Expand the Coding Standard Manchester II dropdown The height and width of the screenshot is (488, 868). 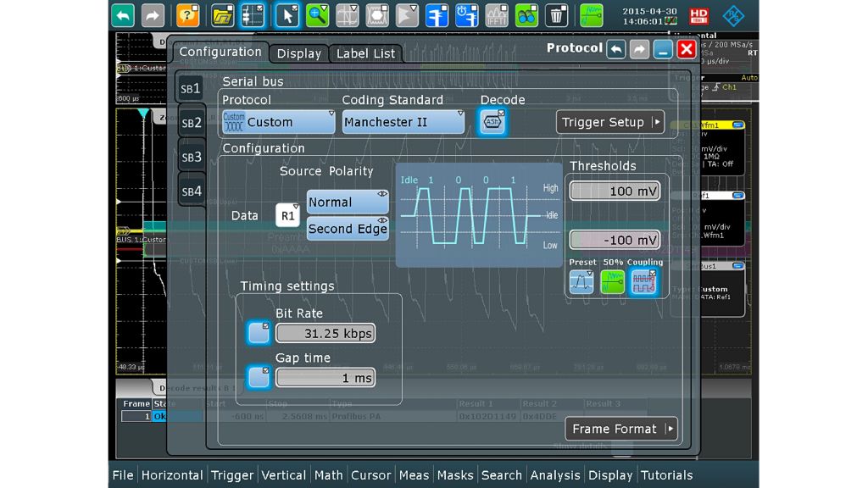pyautogui.click(x=403, y=122)
